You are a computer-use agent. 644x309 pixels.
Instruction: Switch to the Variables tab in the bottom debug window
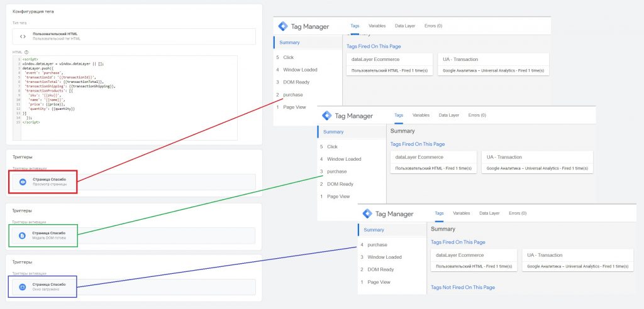[461, 213]
